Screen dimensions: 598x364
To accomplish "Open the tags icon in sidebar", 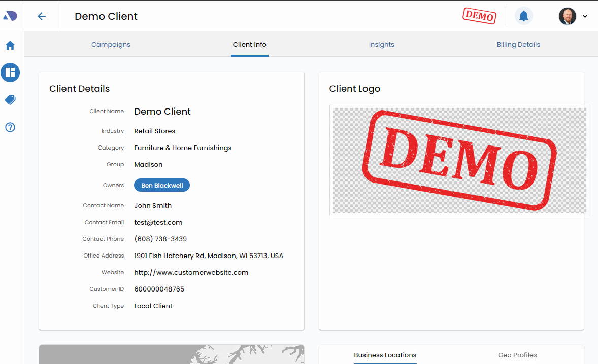I will pos(10,100).
